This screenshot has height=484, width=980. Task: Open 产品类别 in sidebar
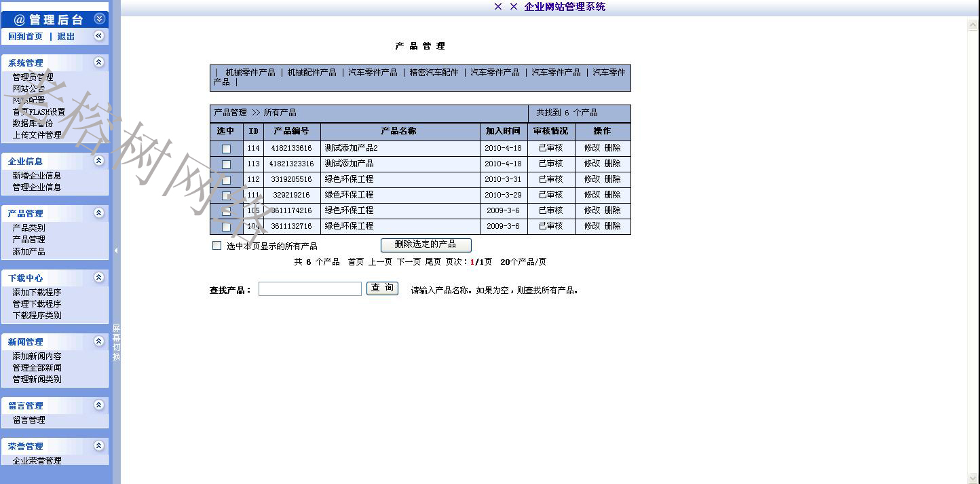click(29, 228)
